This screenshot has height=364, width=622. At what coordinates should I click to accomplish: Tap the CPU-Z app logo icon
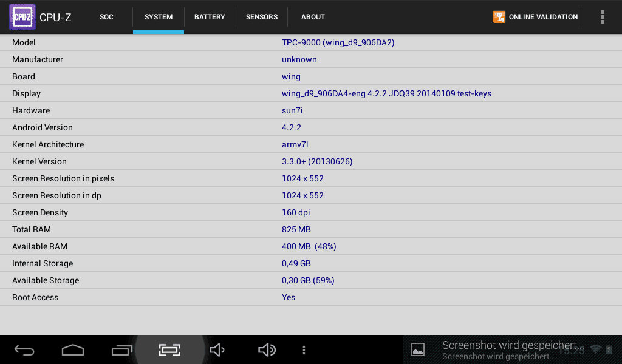22,17
